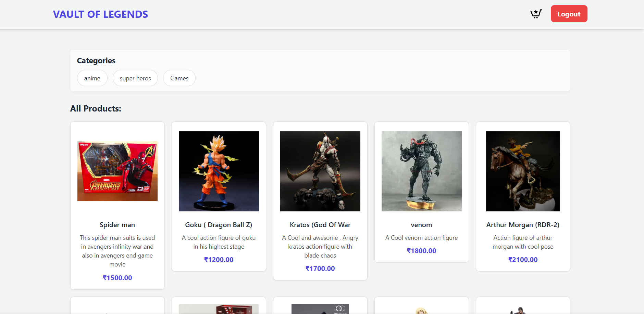Choose the Games category filter
The height and width of the screenshot is (314, 644).
click(179, 78)
